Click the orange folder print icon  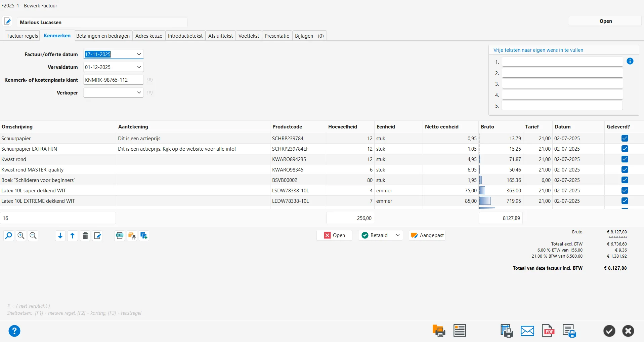tap(439, 331)
